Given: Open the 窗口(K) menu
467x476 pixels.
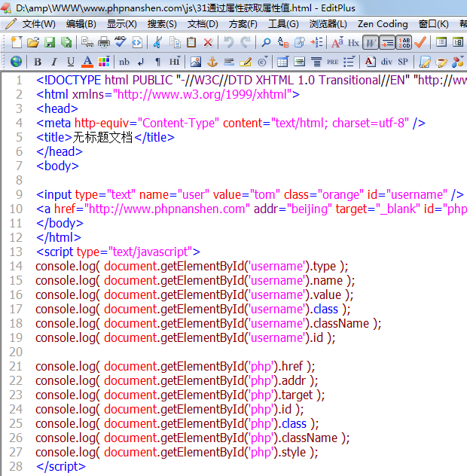Looking at the screenshot, I should click(433, 23).
